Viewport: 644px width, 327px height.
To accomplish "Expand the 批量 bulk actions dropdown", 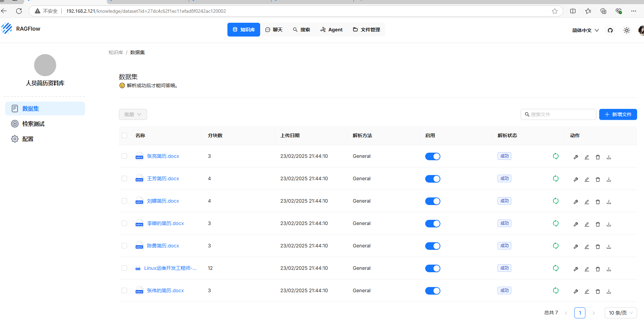I will click(133, 114).
